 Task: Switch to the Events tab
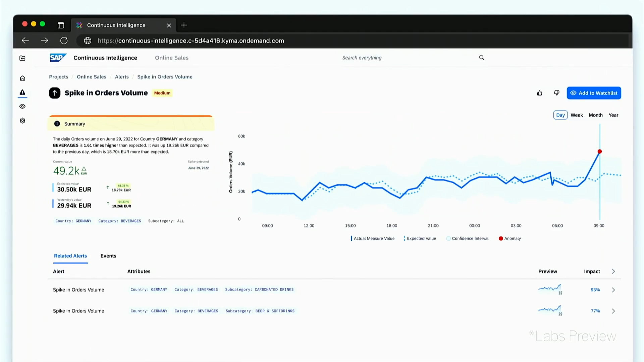[x=108, y=256]
